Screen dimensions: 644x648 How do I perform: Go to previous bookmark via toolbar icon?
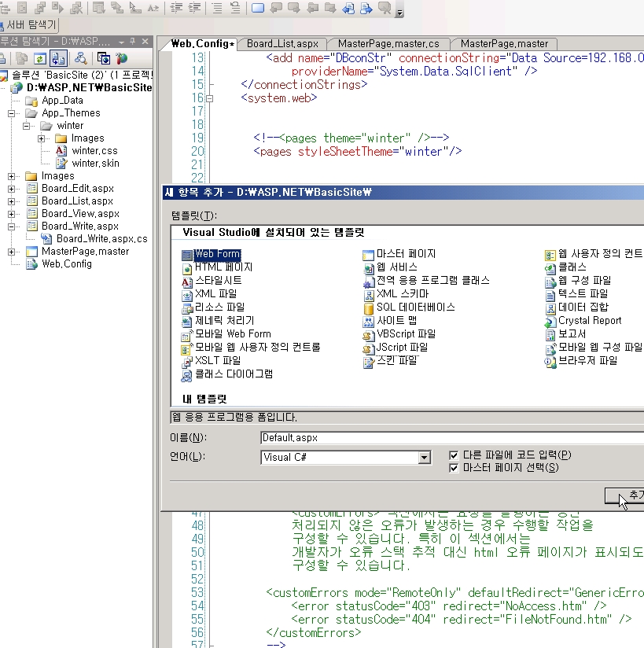[276, 8]
